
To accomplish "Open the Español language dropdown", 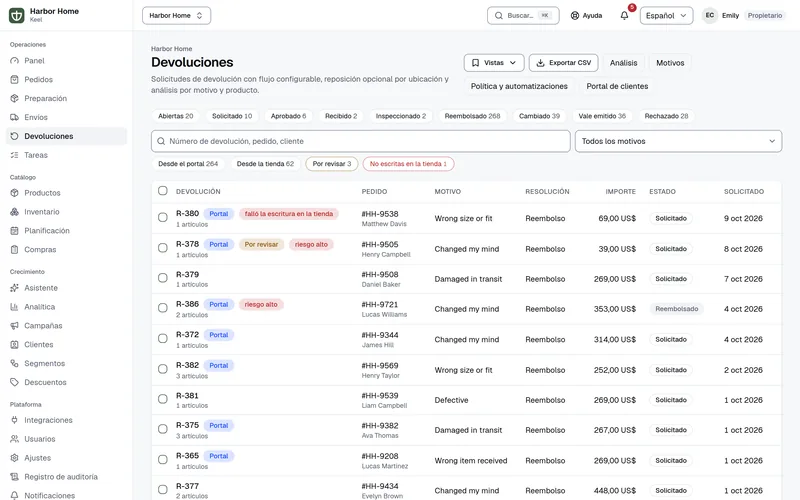I will click(x=666, y=15).
